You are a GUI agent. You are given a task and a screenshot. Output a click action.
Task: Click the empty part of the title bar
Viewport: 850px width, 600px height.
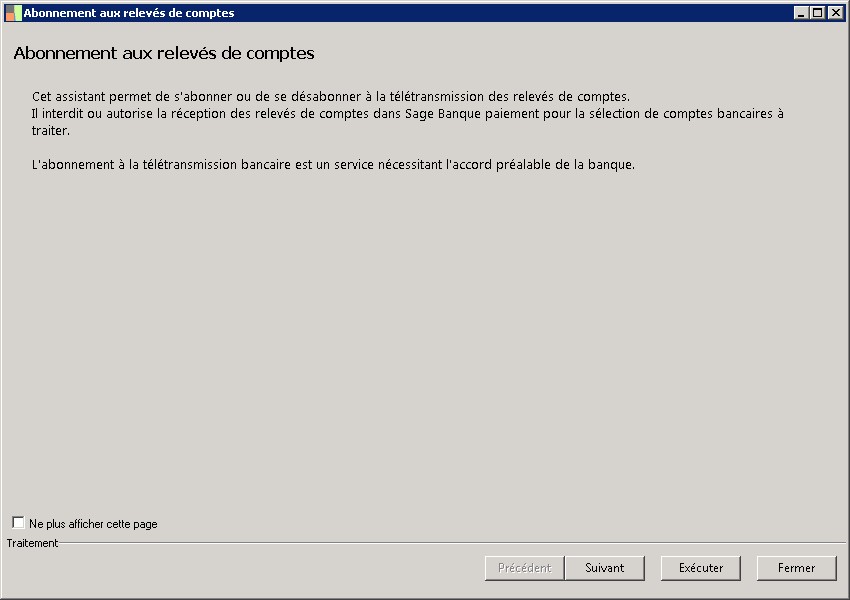pyautogui.click(x=500, y=13)
